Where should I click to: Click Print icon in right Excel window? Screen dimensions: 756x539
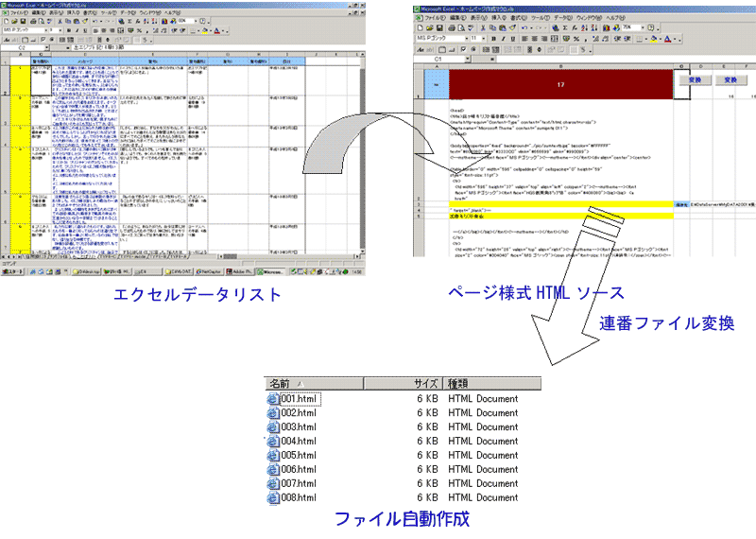pyautogui.click(x=452, y=27)
